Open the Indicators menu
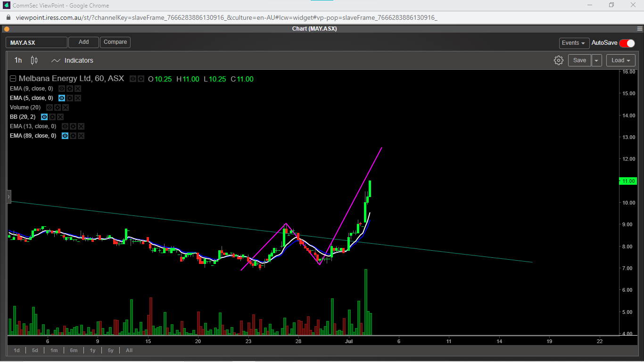644x362 pixels. click(72, 60)
